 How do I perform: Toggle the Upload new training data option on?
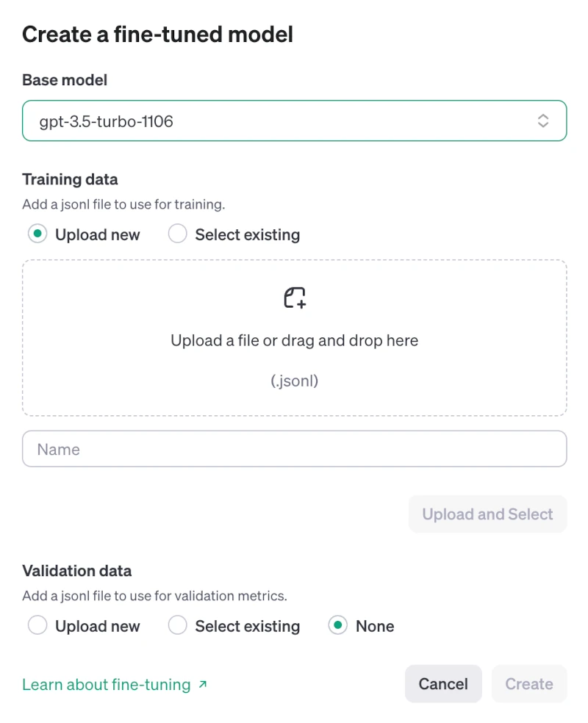click(x=37, y=234)
